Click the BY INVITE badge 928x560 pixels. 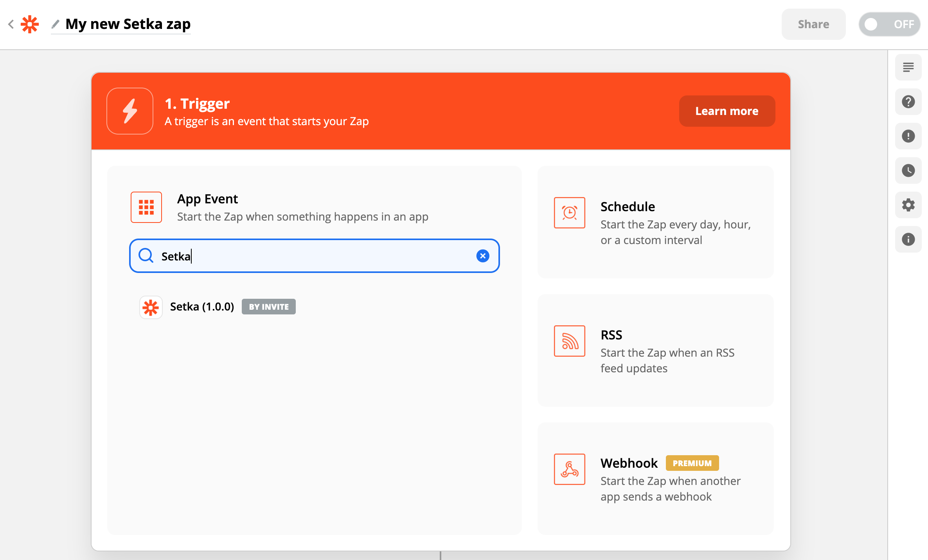(269, 307)
